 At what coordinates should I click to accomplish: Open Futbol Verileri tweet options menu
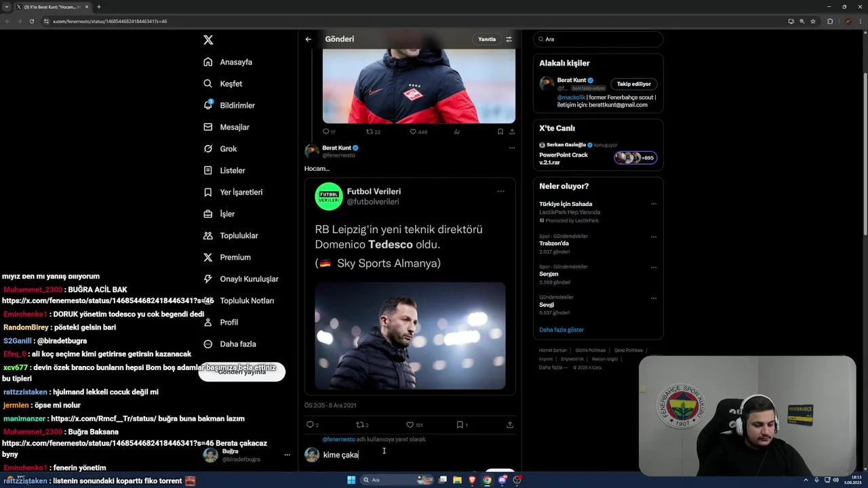click(500, 191)
